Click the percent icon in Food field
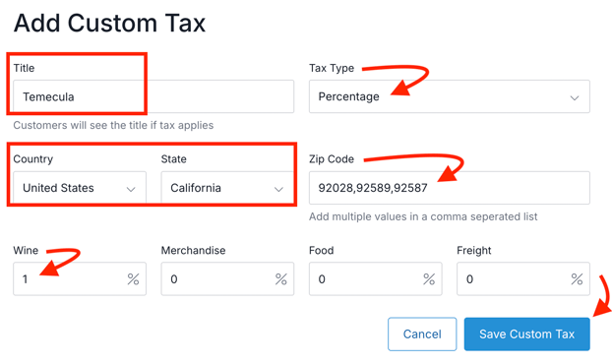This screenshot has width=612, height=364. [429, 279]
